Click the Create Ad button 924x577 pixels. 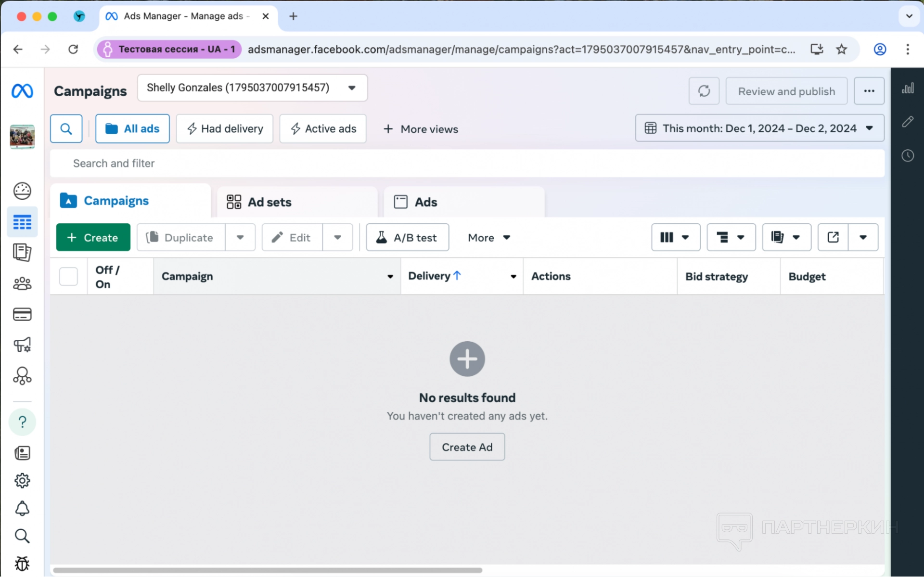(x=467, y=447)
